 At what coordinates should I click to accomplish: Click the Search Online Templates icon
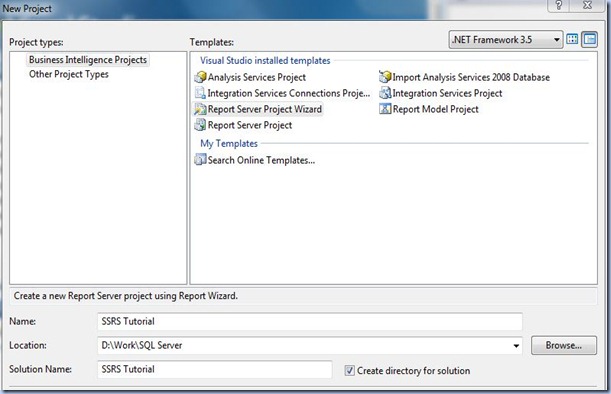click(x=200, y=160)
